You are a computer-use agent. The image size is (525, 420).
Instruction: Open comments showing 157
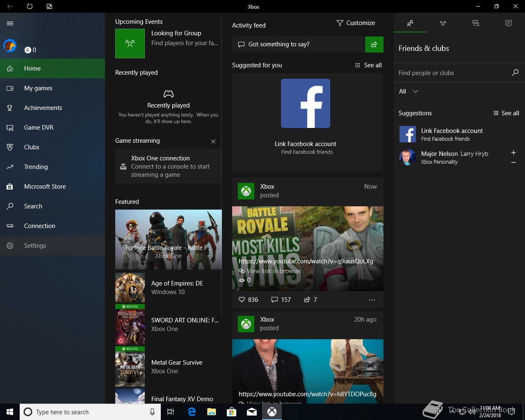(281, 300)
